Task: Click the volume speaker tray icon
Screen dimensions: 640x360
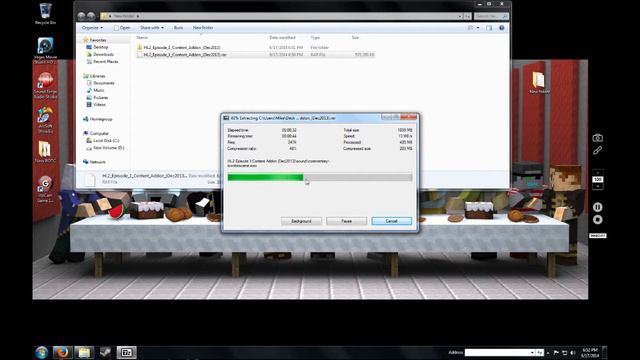Action: pyautogui.click(x=573, y=353)
